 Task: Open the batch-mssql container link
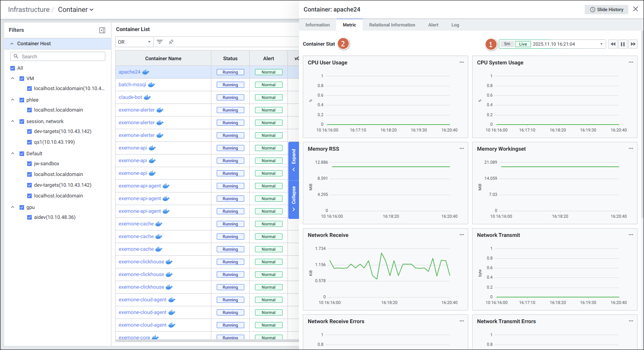pos(132,85)
